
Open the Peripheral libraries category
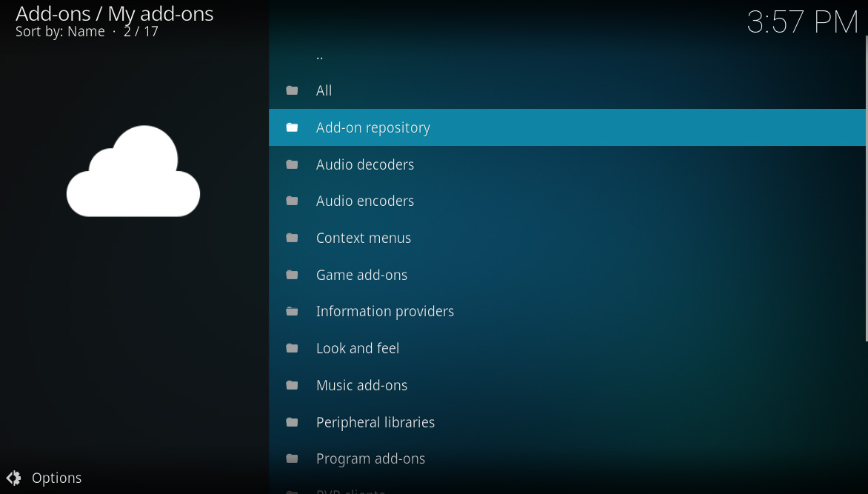click(x=567, y=422)
